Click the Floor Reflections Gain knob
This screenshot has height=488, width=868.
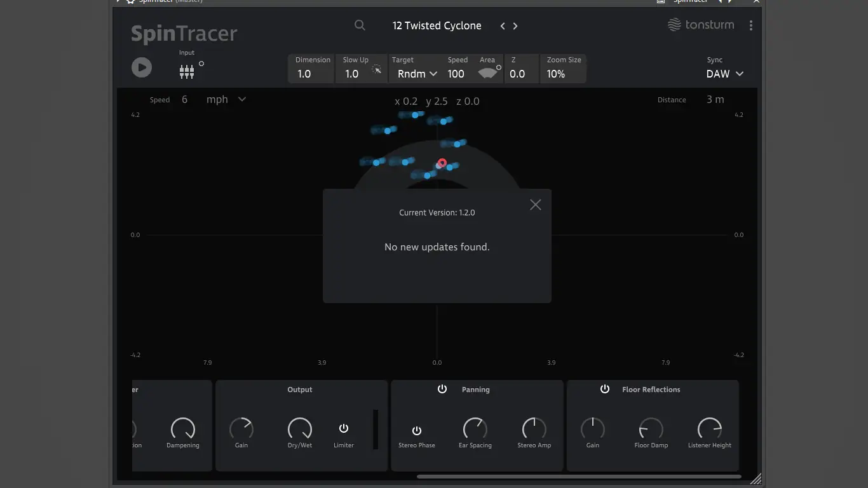tap(593, 429)
